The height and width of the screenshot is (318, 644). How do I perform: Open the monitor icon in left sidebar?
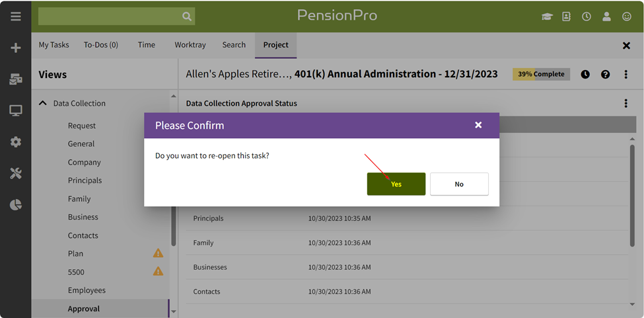pos(16,110)
